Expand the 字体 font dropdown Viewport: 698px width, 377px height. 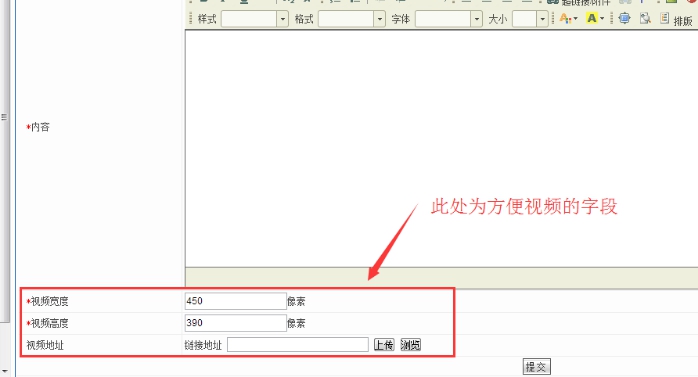click(477, 19)
